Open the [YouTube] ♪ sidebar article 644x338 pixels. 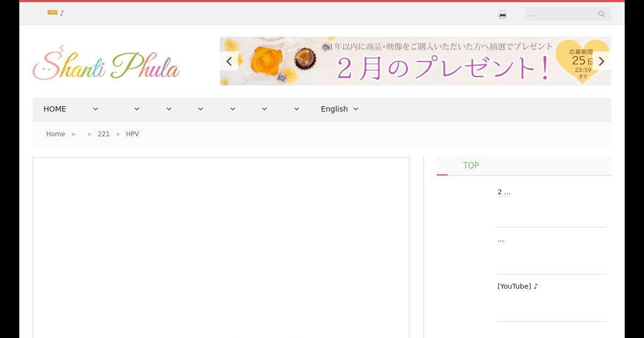(517, 286)
